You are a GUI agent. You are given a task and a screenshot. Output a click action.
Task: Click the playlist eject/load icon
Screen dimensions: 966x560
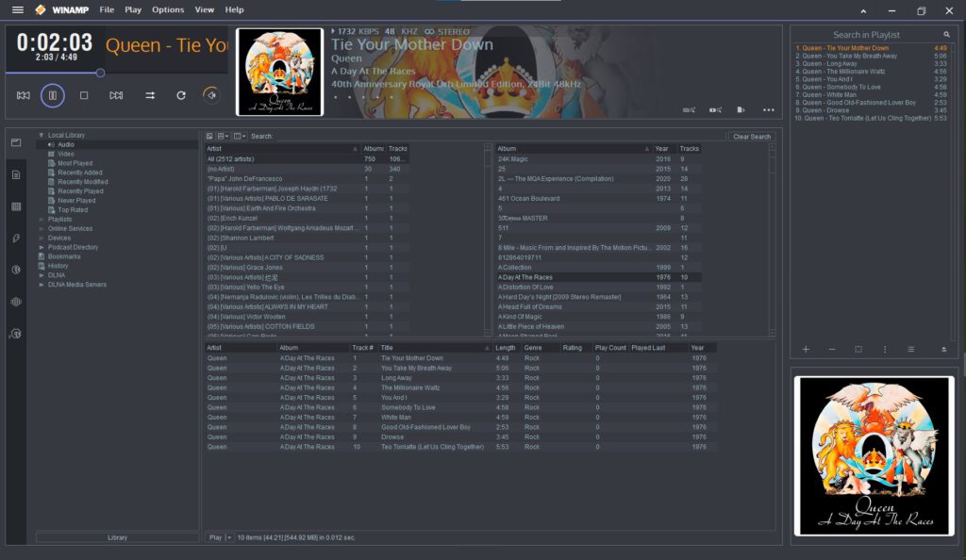[x=943, y=349]
